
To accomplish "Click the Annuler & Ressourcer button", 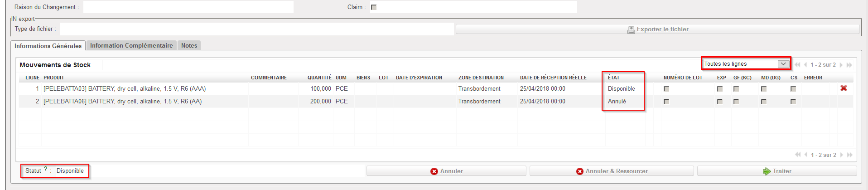I will [x=612, y=171].
